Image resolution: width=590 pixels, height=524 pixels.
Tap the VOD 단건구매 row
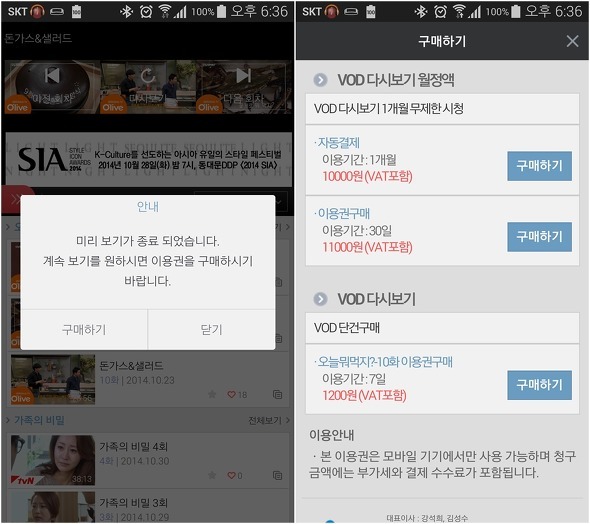(442, 328)
